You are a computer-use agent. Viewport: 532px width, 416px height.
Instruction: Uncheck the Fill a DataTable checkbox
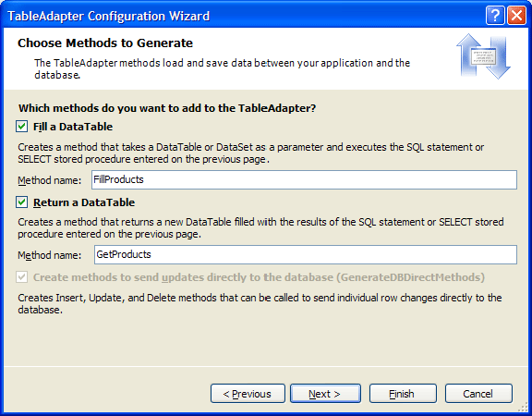pos(22,127)
